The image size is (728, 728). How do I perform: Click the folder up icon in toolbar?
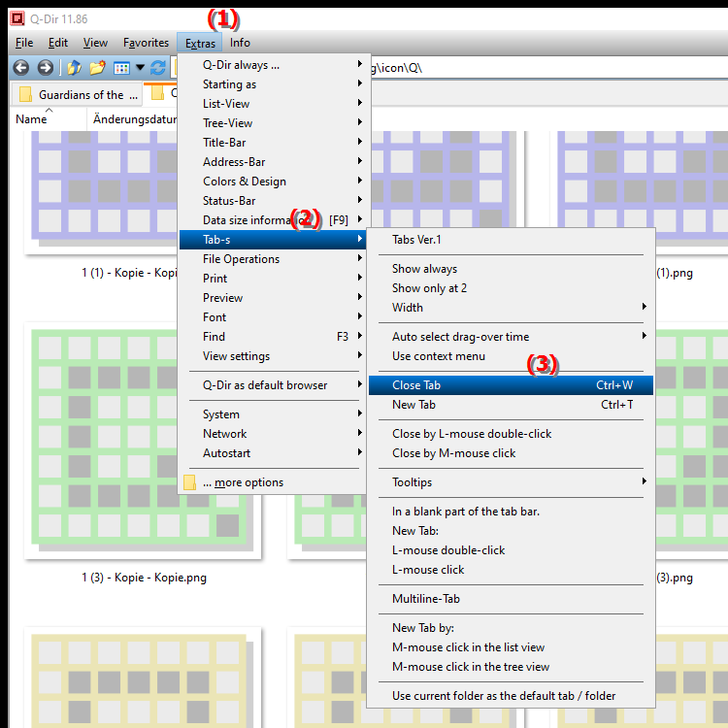pyautogui.click(x=74, y=68)
